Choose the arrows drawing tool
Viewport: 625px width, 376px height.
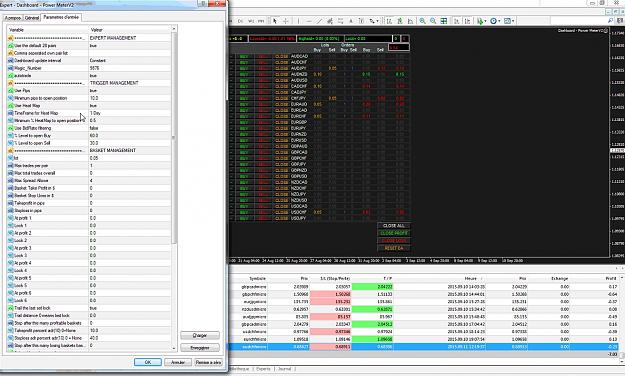[x=371, y=21]
